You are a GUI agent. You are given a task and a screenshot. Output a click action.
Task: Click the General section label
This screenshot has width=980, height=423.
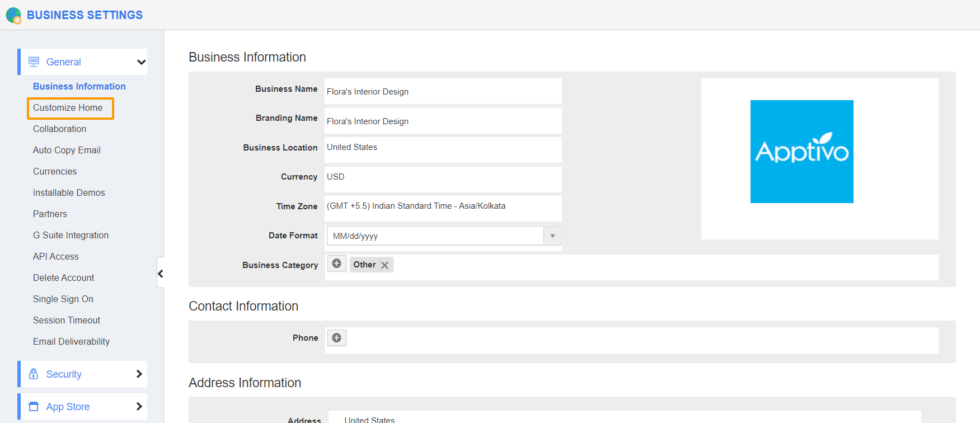(63, 62)
